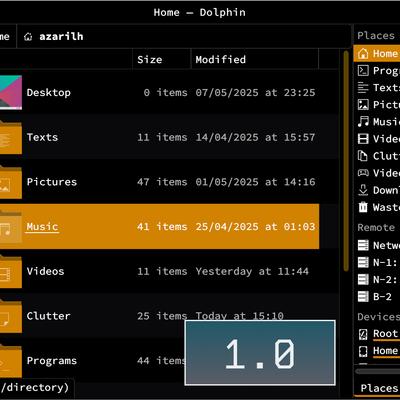Click the N-2 remote drive icon

(x=363, y=279)
